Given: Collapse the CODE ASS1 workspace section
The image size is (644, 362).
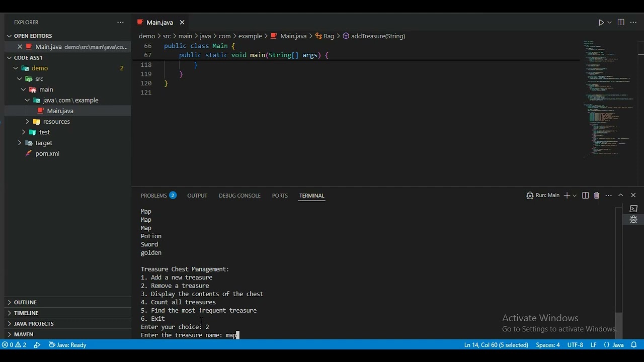Looking at the screenshot, I should point(28,57).
